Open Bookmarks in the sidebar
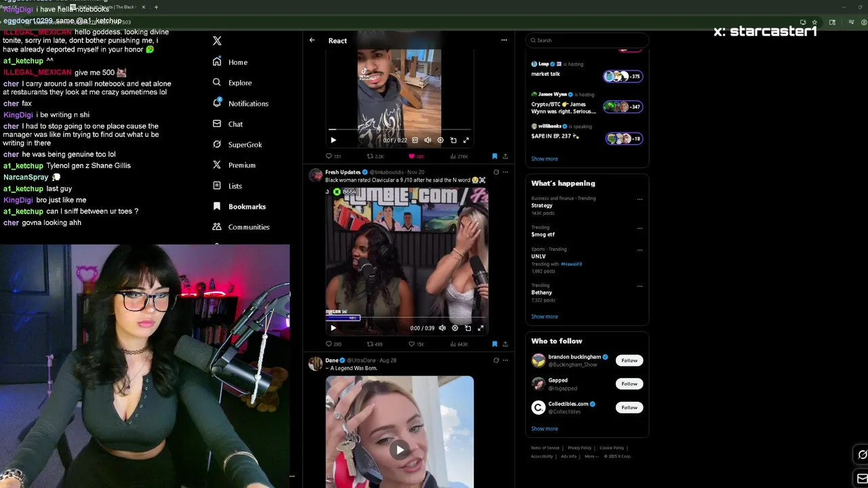The height and width of the screenshot is (488, 868). [239, 206]
